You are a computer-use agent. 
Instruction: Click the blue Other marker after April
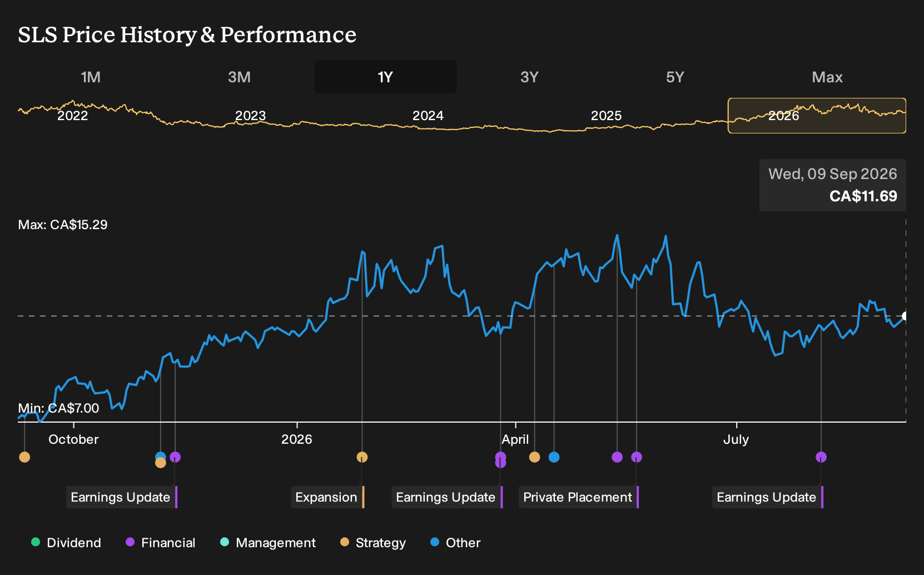554,457
